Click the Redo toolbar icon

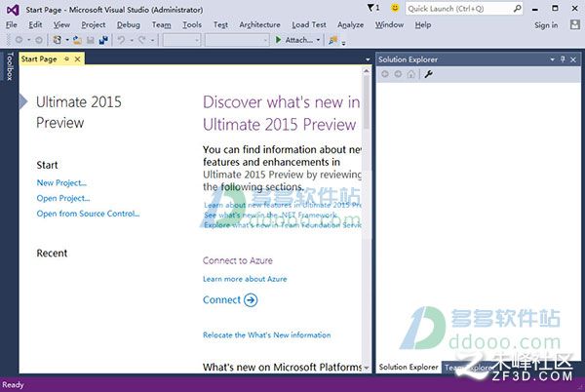[x=141, y=40]
